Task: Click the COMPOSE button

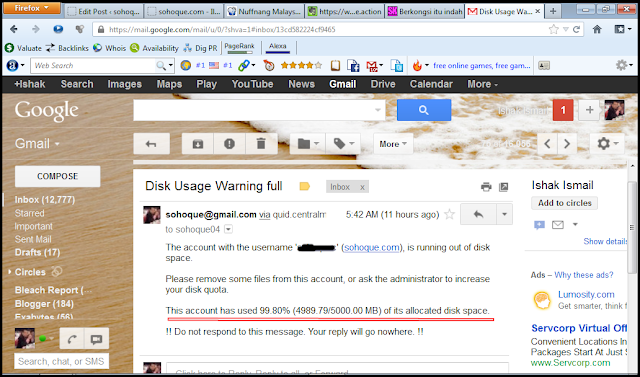Action: click(x=58, y=176)
